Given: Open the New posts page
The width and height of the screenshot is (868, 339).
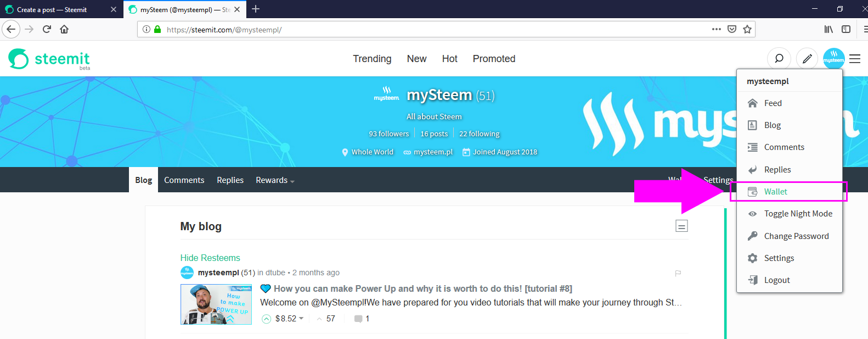Looking at the screenshot, I should coord(416,59).
